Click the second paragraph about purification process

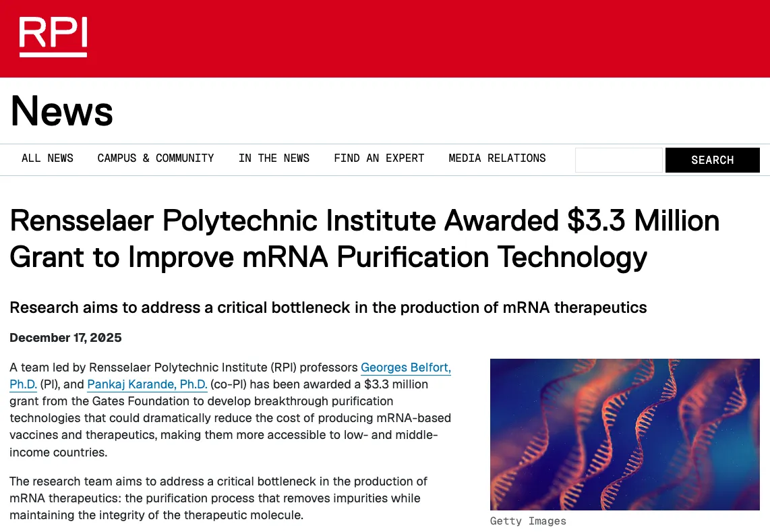pyautogui.click(x=218, y=498)
